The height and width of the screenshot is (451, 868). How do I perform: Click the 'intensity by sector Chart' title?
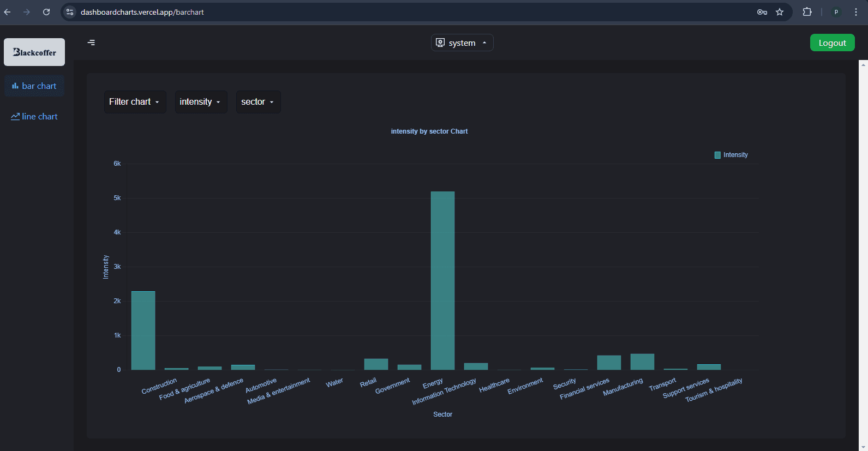point(429,131)
